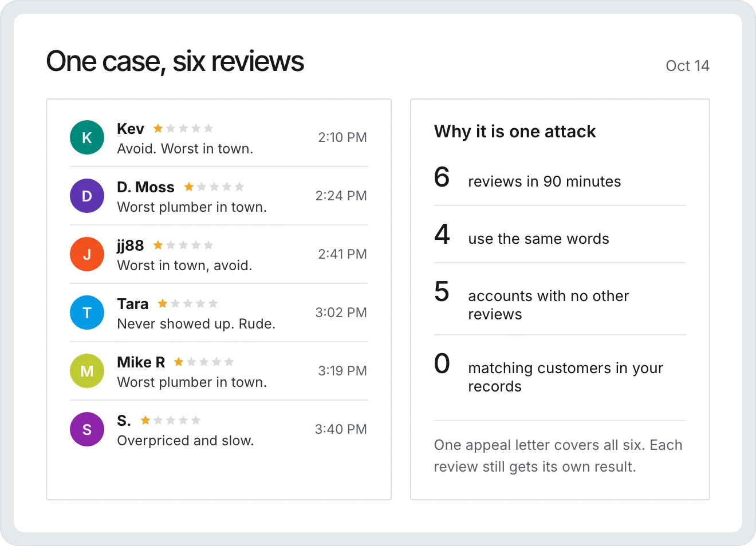Screen dimensions: 756x546
Task: Click 'reviews in 90 minutes' label
Action: tap(545, 181)
